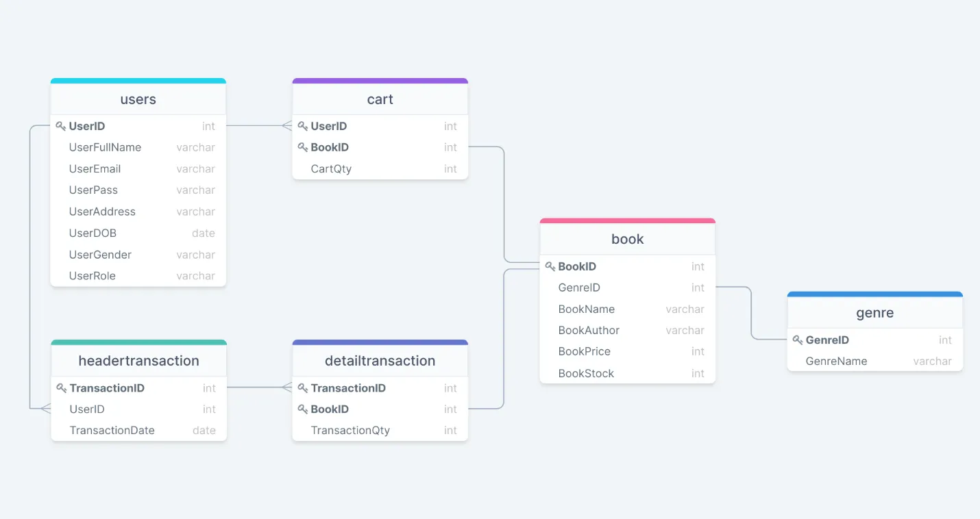
Task: Select the detailtransaction table title
Action: tap(380, 361)
